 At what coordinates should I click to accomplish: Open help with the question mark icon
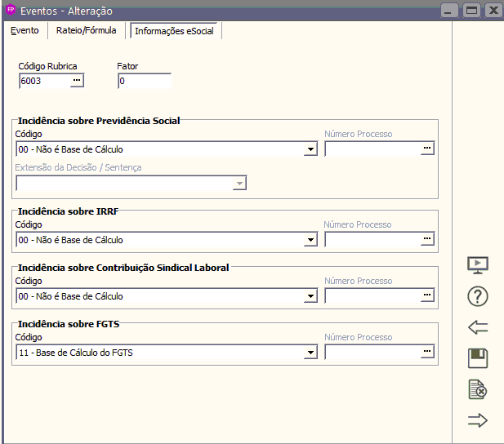tap(478, 296)
